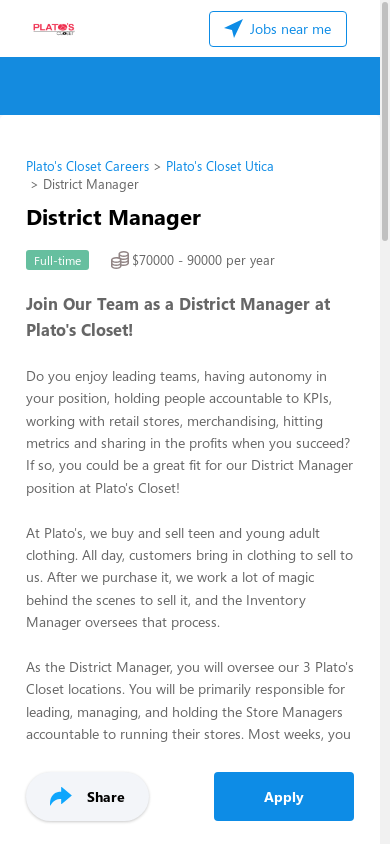This screenshot has height=844, width=390.
Task: Click the paragraph beginning At Plato's, we buy
Action: [189, 578]
